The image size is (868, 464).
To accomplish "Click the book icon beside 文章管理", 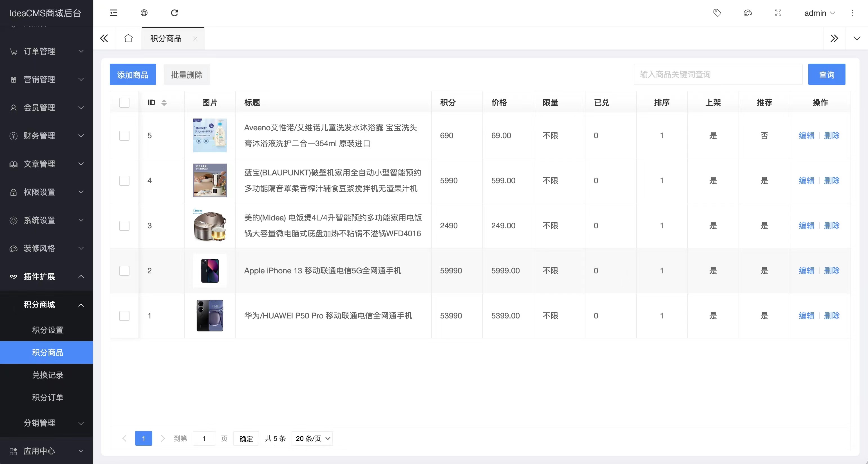I will 14,164.
